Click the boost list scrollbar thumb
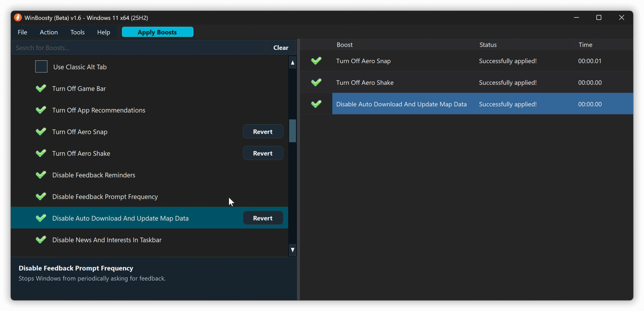The height and width of the screenshot is (311, 644). pos(293,131)
